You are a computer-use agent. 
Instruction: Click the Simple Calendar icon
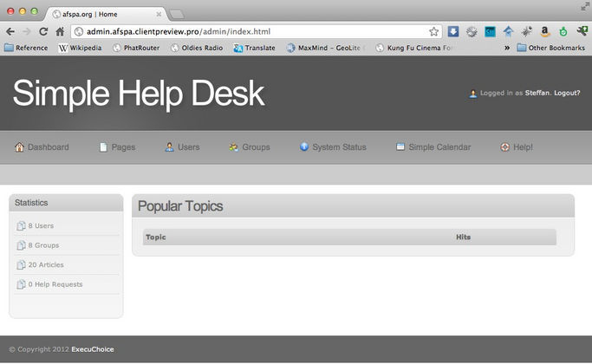(400, 147)
